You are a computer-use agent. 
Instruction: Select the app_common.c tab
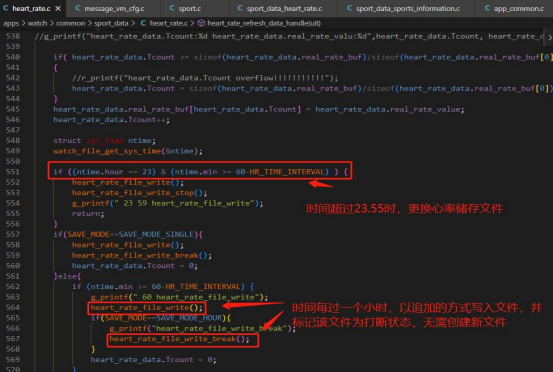click(x=518, y=8)
